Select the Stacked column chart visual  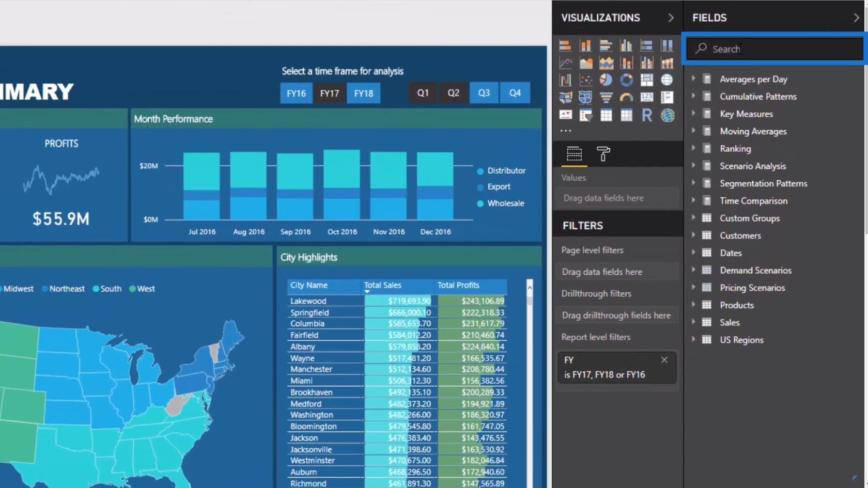(585, 45)
